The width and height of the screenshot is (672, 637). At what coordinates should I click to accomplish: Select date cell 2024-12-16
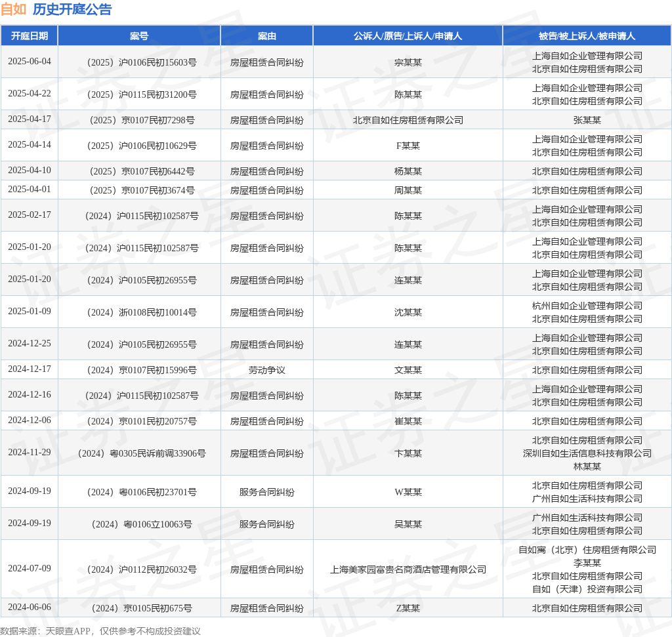[29, 395]
